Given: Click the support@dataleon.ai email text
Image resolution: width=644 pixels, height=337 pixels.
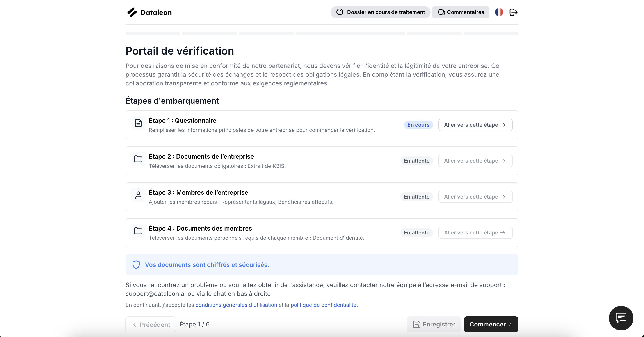Looking at the screenshot, I should coord(155,294).
